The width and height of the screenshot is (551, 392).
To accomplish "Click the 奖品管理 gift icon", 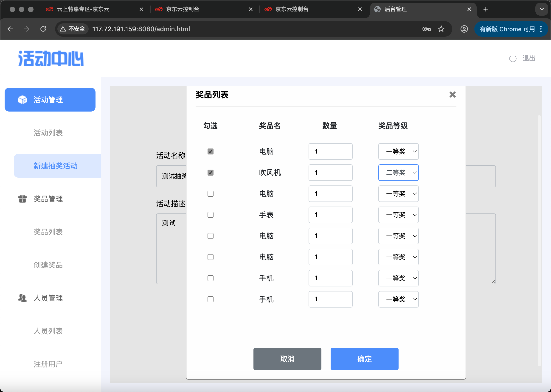I will coord(22,199).
